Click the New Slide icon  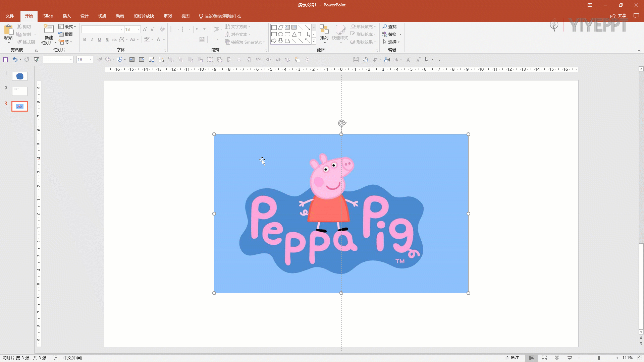click(x=49, y=29)
